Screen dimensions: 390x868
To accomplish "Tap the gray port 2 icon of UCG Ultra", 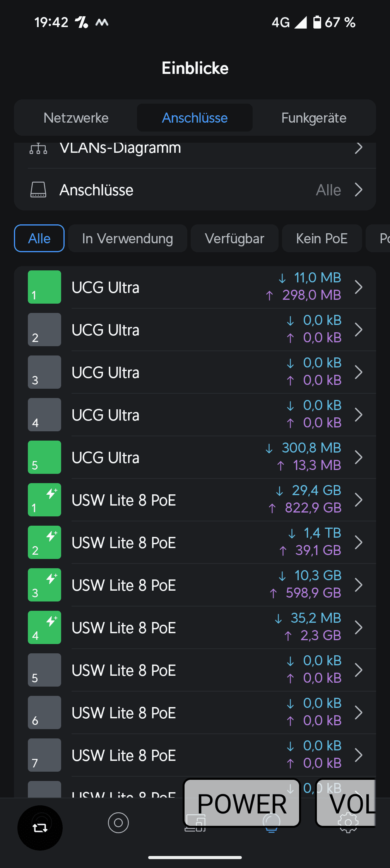I will click(x=44, y=330).
